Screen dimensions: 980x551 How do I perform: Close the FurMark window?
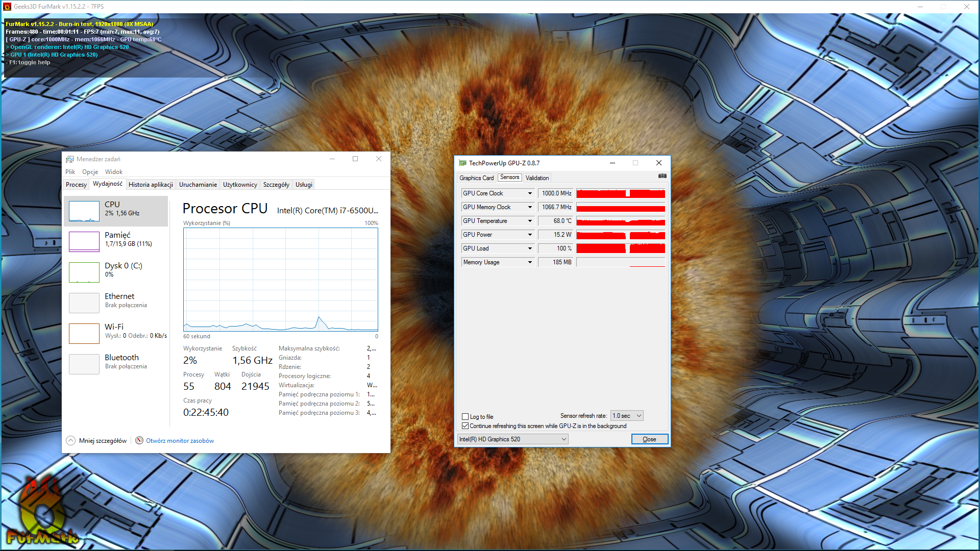click(x=967, y=7)
